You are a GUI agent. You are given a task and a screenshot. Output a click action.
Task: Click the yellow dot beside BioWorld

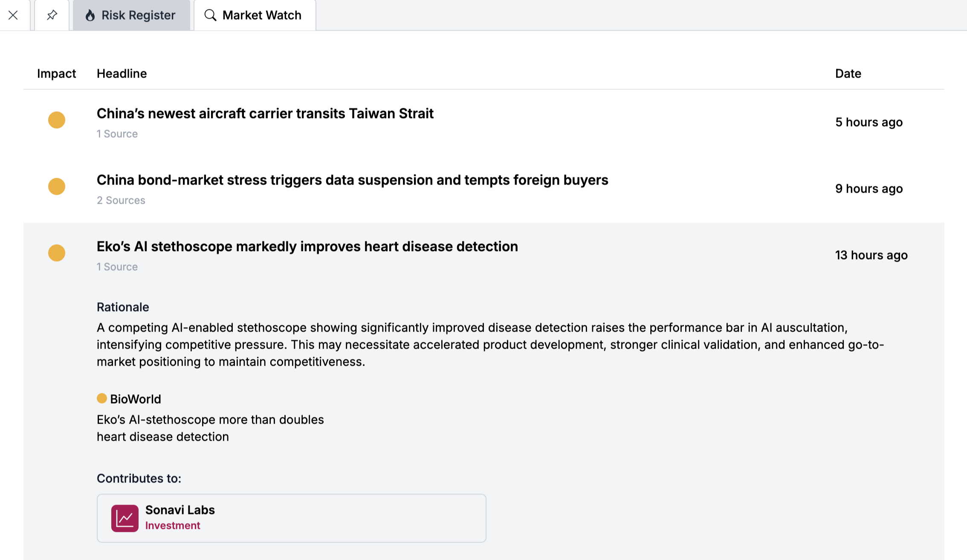tap(102, 398)
